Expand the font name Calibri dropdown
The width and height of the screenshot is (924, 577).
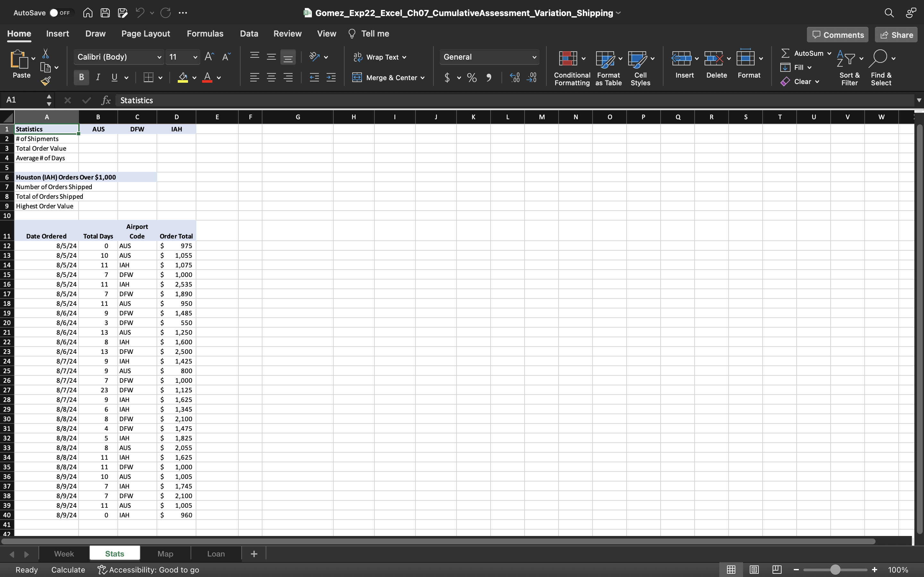coord(159,57)
